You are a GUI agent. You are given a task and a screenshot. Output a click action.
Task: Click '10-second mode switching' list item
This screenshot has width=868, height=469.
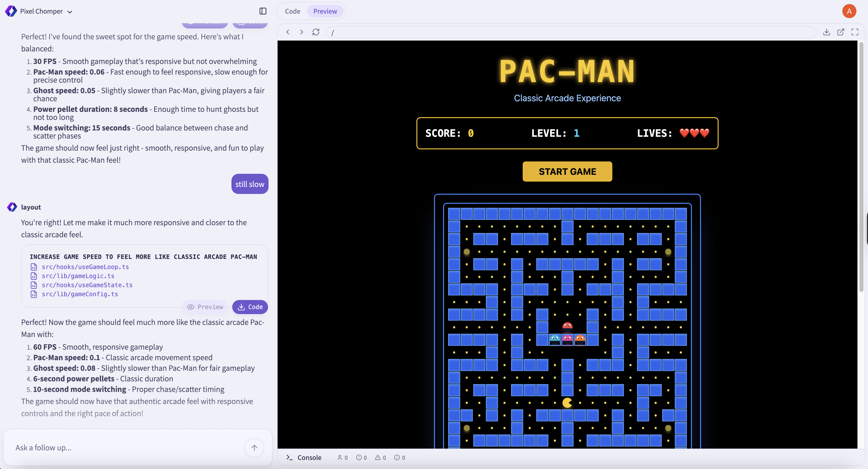[129, 389]
